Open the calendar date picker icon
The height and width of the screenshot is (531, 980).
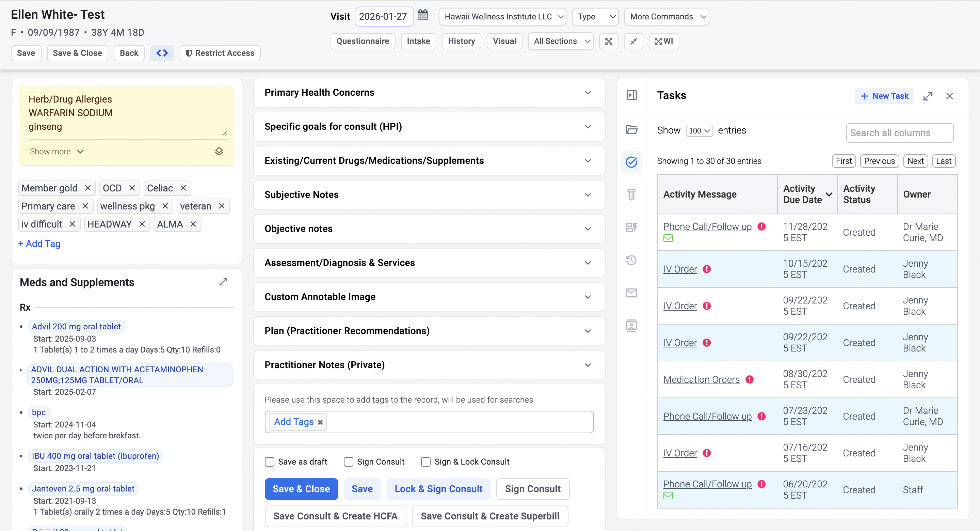click(x=423, y=16)
